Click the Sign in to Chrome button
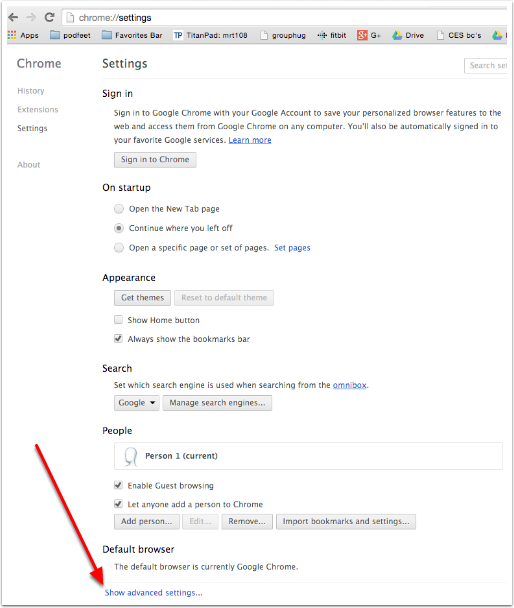This screenshot has width=514, height=608. click(x=155, y=160)
